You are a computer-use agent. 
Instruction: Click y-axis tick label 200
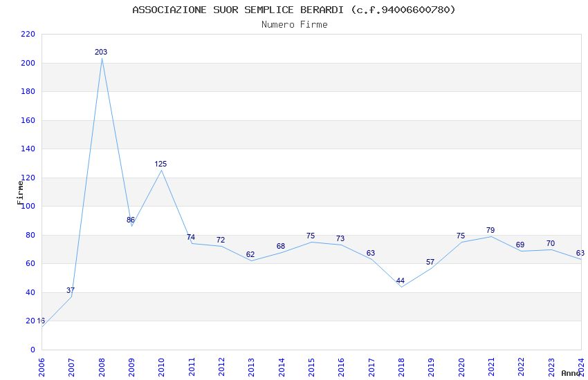[x=28, y=63]
